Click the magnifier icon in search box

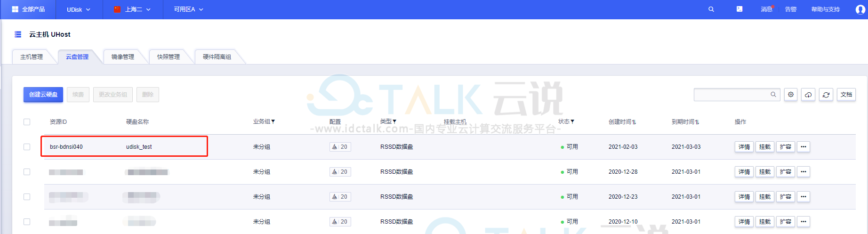click(773, 95)
